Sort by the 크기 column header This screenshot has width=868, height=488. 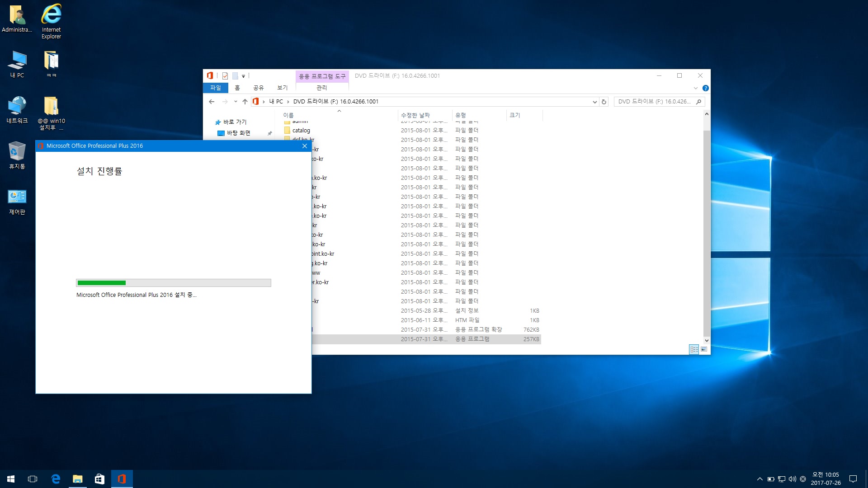524,115
